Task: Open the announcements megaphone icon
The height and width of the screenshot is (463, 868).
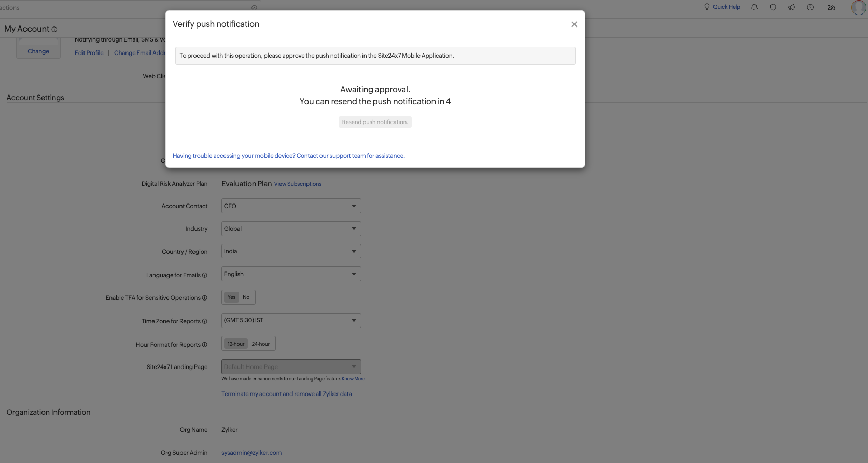Action: pyautogui.click(x=791, y=7)
